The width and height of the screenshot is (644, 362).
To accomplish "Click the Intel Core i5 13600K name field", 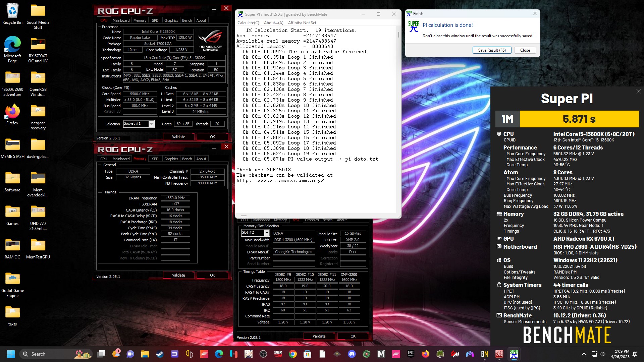I will coord(158,32).
